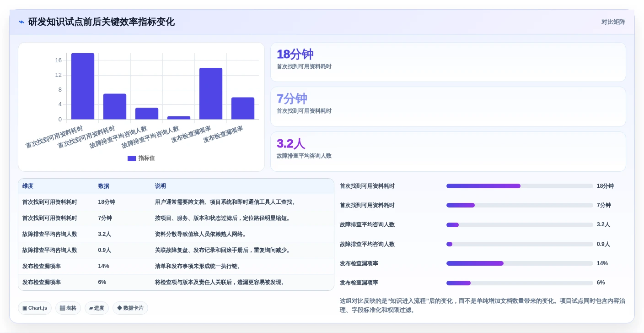Screen dimensions: 644x333
Task: Click the shortest chart bar near 0.9
Action: [x=179, y=118]
